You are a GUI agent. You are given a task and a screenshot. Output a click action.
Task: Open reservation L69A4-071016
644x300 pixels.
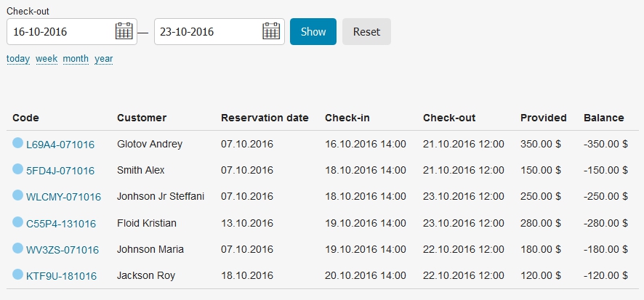(60, 145)
